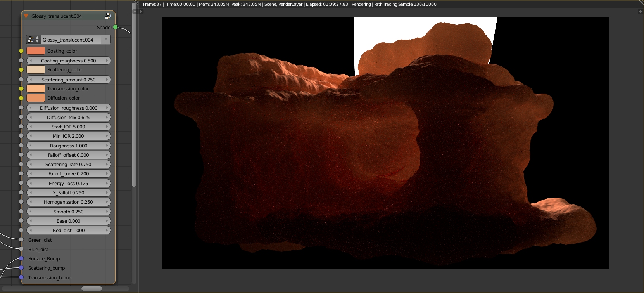The width and height of the screenshot is (644, 293).
Task: Click the blue Transmission_bump input socket
Action: (x=21, y=277)
